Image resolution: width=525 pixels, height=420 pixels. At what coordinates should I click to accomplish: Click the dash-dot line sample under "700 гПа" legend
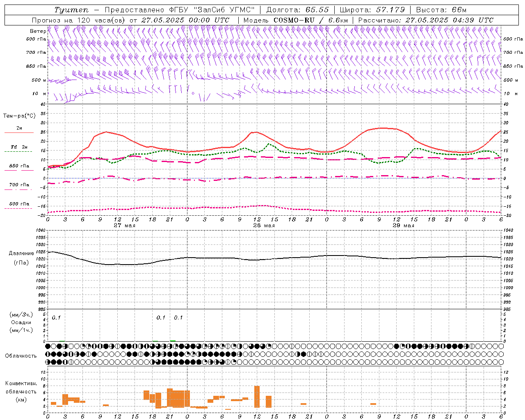tap(18, 189)
